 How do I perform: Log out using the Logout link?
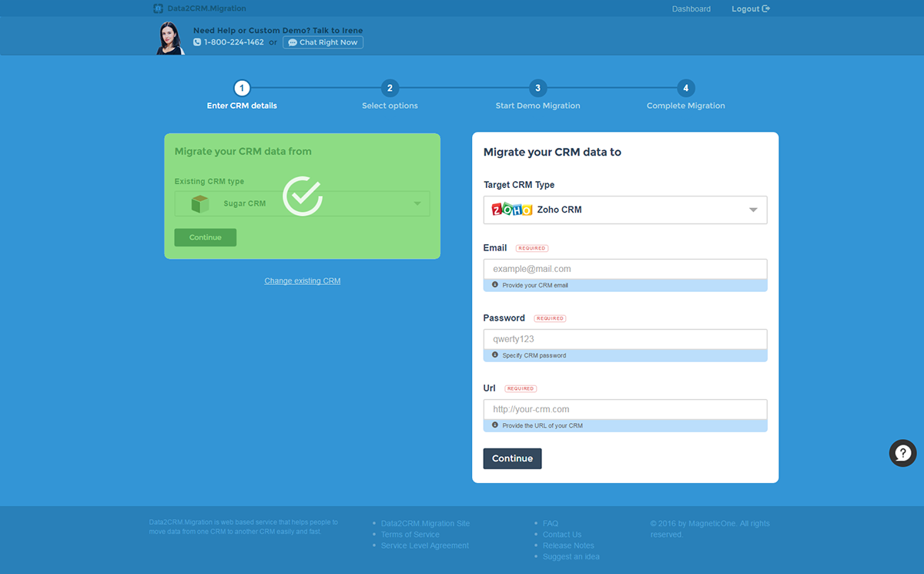coord(750,9)
